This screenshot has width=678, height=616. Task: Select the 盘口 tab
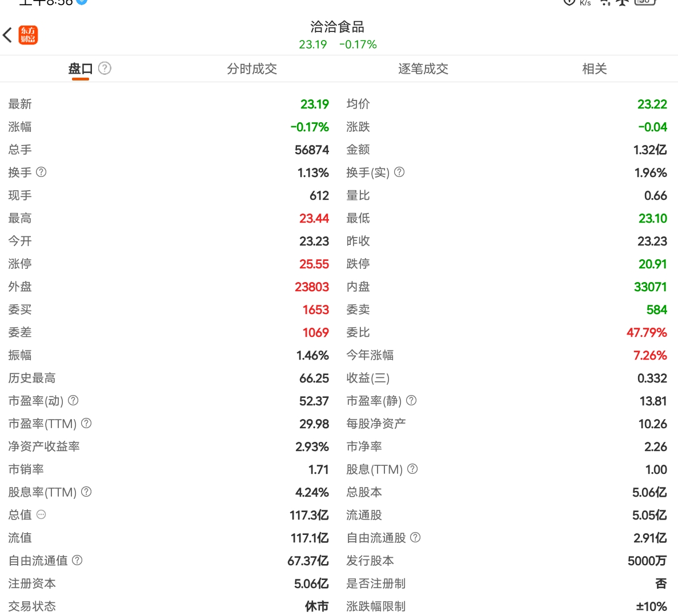coord(81,69)
